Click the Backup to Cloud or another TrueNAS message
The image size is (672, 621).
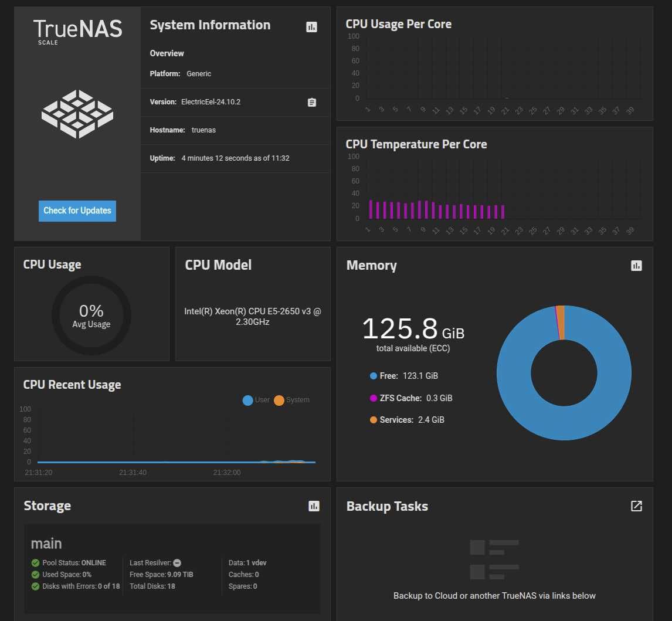494,596
